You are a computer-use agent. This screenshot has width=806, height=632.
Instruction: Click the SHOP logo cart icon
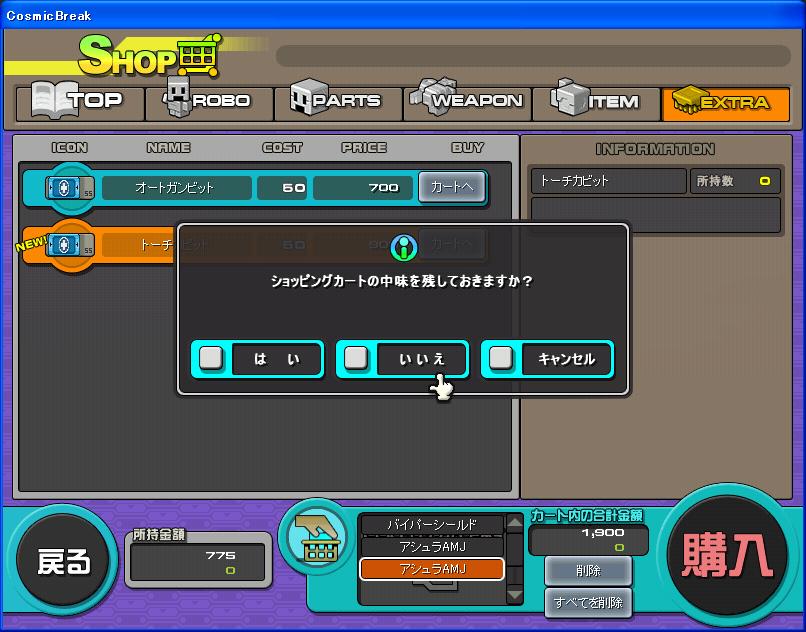(198, 56)
